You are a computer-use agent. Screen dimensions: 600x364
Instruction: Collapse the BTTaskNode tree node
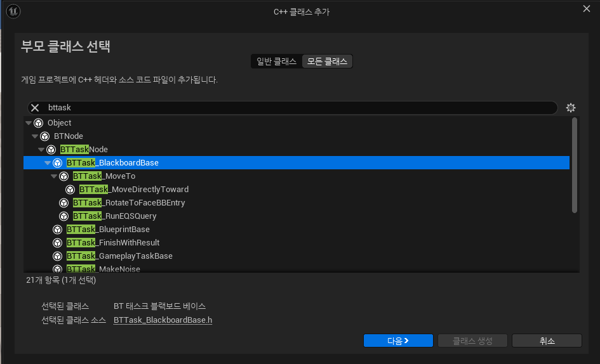pos(41,150)
